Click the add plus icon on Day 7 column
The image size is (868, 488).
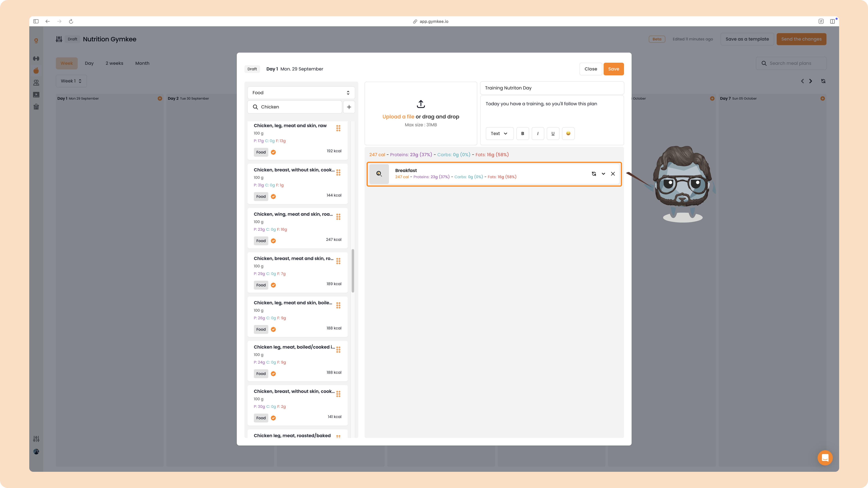tap(823, 98)
